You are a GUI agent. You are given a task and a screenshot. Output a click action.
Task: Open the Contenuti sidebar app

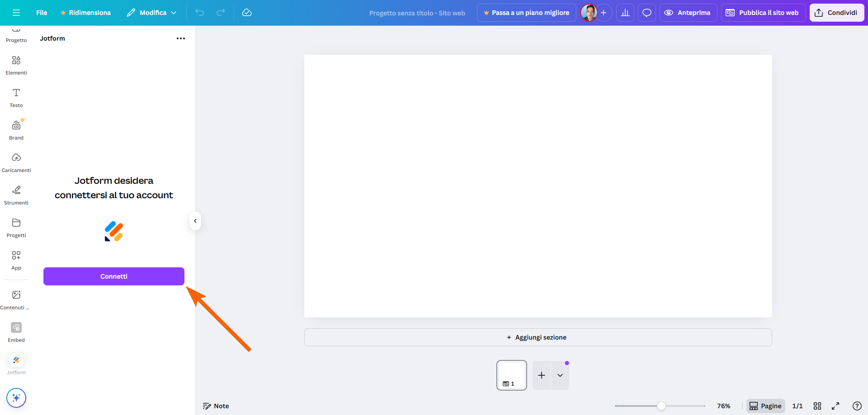click(16, 300)
